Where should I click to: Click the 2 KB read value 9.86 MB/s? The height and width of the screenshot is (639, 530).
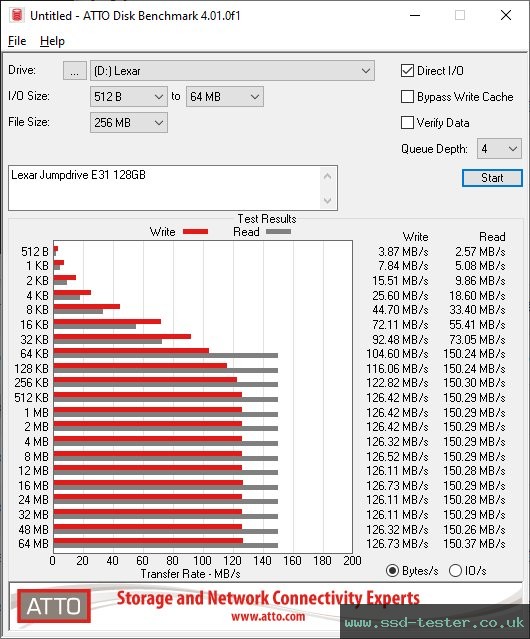tap(480, 280)
